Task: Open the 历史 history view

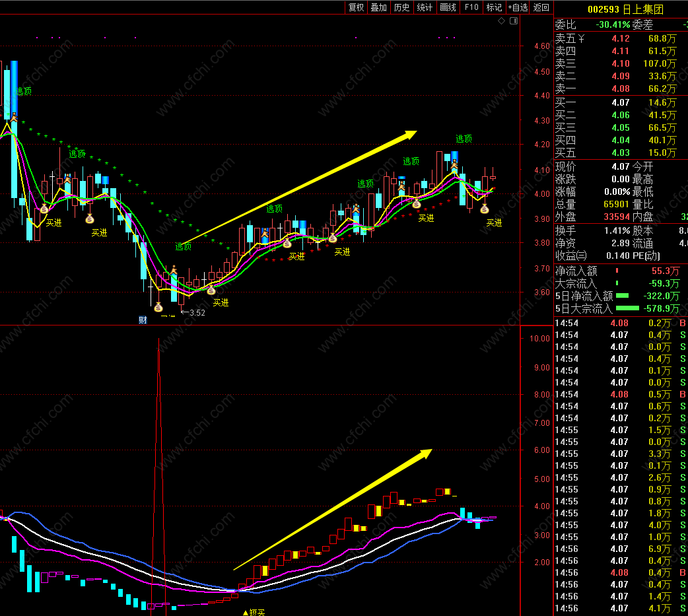Action: (x=401, y=7)
